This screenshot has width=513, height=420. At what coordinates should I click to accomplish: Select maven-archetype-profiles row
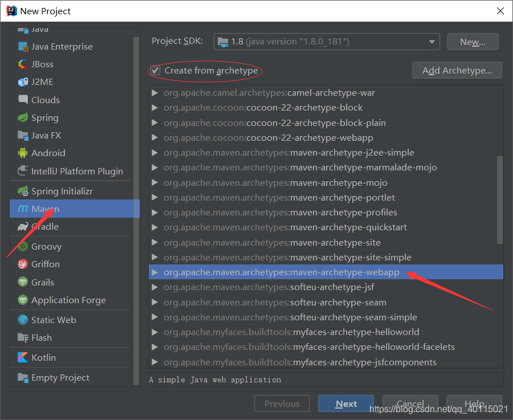326,213
